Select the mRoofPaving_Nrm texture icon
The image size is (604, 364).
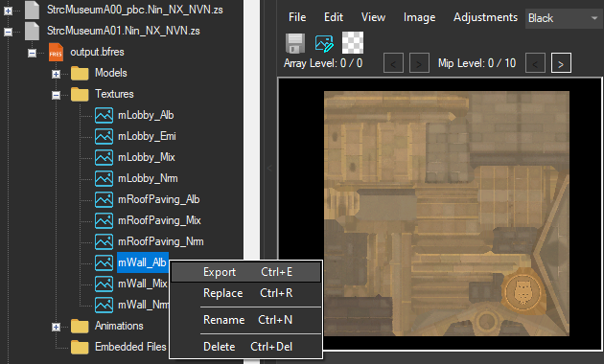coord(104,241)
